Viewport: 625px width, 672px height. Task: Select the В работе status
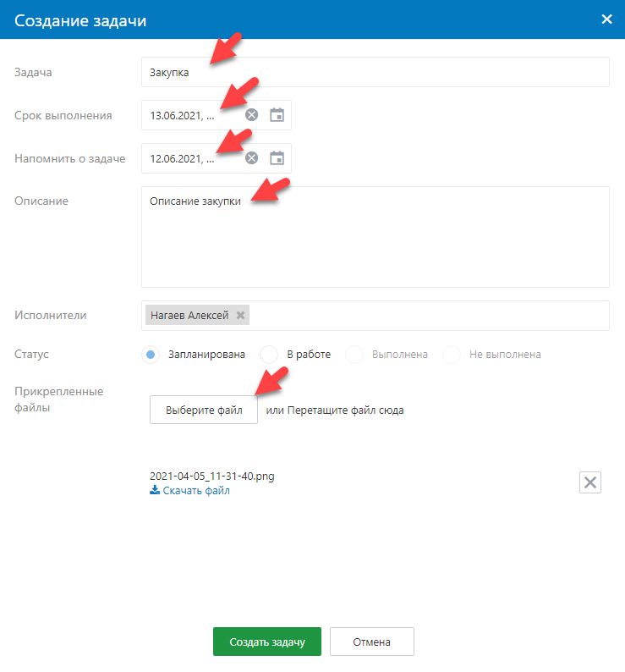click(269, 355)
